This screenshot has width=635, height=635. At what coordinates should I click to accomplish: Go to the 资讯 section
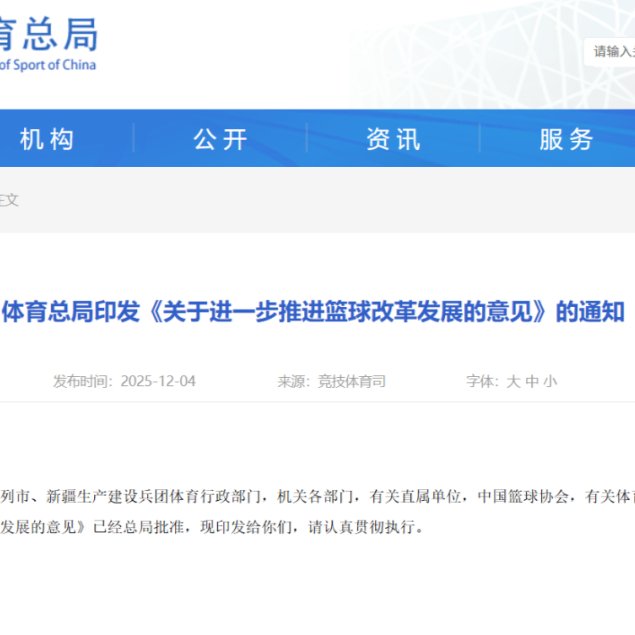(x=393, y=139)
